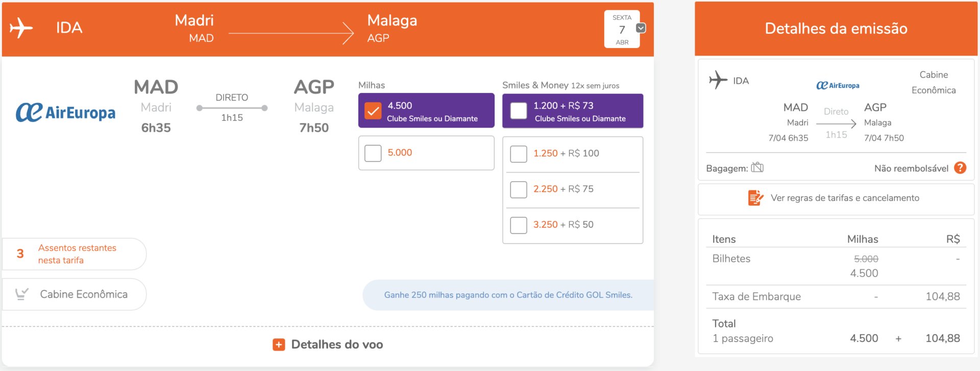
Task: Click the airplane icon beside IDA header
Action: click(21, 28)
